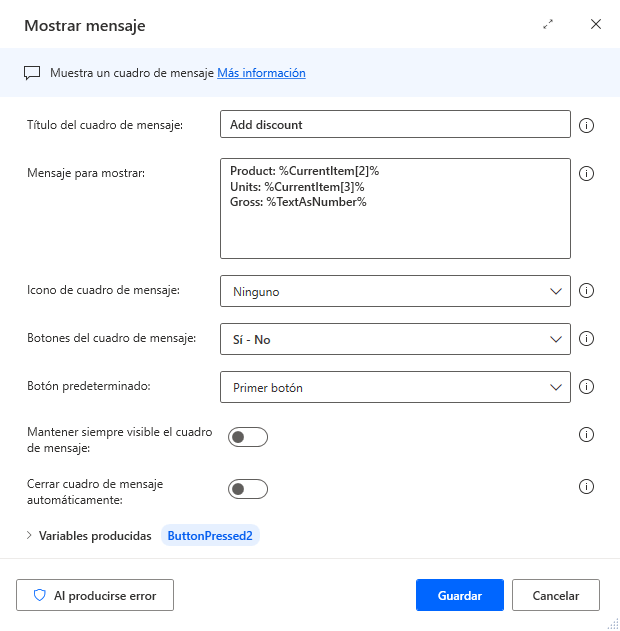Click the expand dialog arrows icon
620x631 pixels.
[548, 25]
